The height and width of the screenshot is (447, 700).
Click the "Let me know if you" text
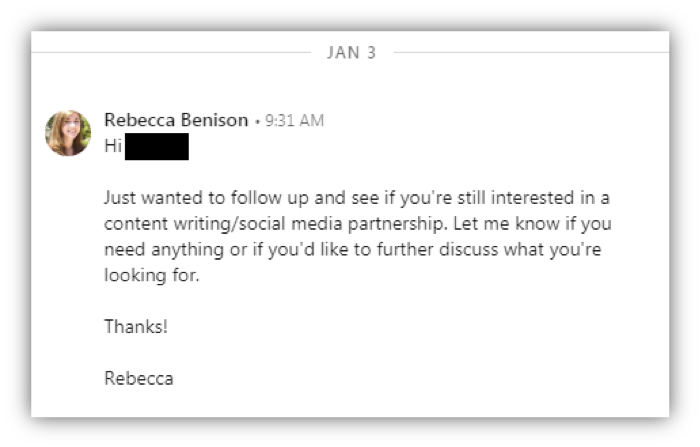click(x=533, y=223)
